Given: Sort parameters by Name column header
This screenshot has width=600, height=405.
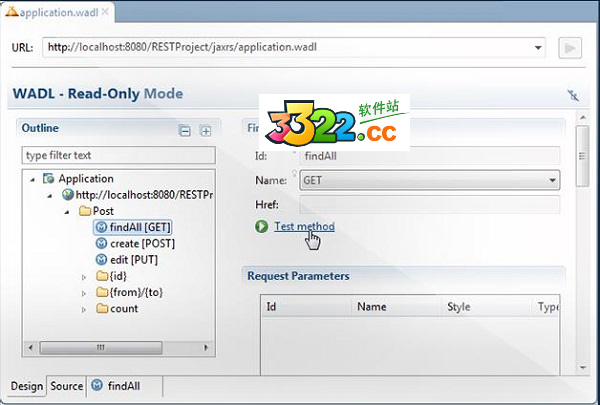Looking at the screenshot, I should tap(396, 307).
